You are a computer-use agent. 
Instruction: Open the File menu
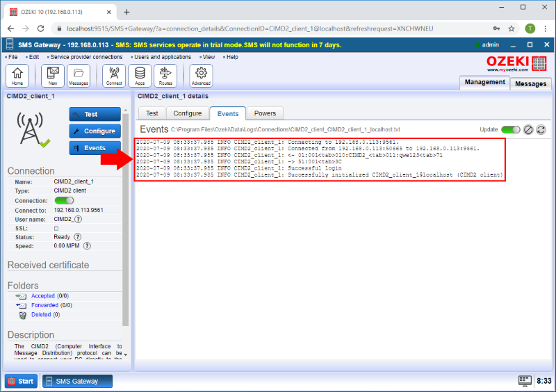13,57
